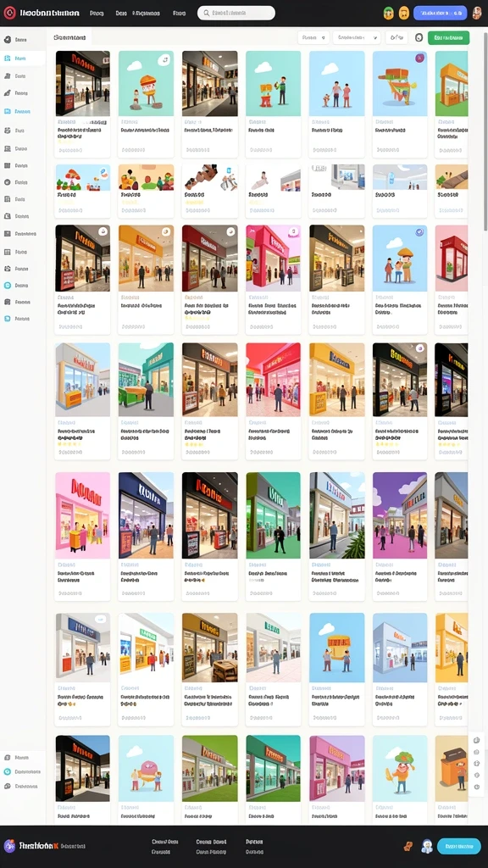The image size is (488, 868).
Task: Open the mushroom-hat character card on blue background
Action: pos(400,258)
